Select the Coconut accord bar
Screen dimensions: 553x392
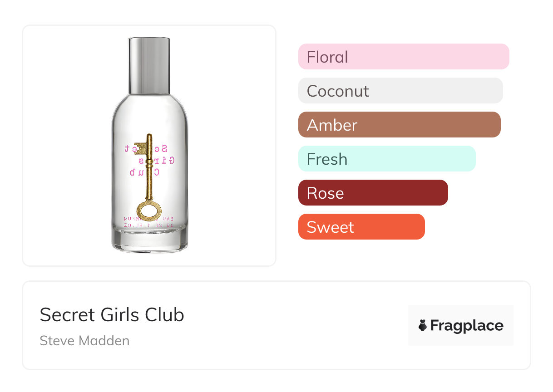400,91
